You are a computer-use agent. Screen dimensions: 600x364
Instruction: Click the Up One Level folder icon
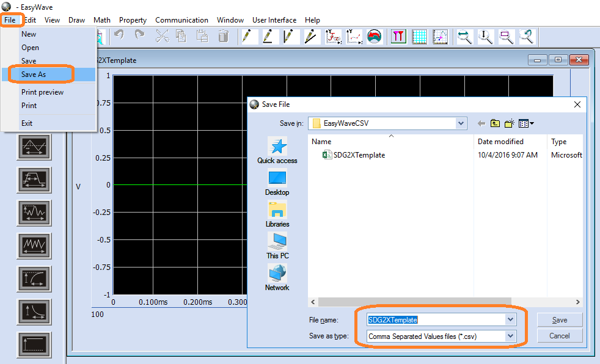tap(495, 123)
